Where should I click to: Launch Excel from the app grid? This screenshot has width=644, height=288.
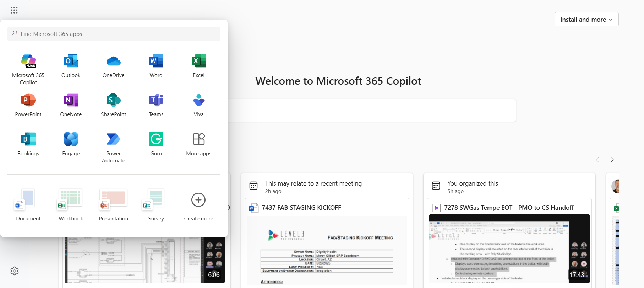pos(198,66)
